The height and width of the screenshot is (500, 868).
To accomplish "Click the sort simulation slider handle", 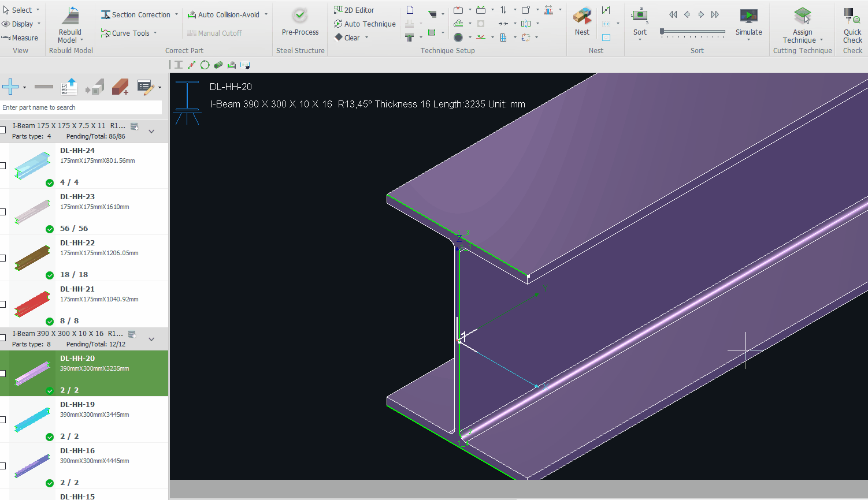I will coord(662,32).
